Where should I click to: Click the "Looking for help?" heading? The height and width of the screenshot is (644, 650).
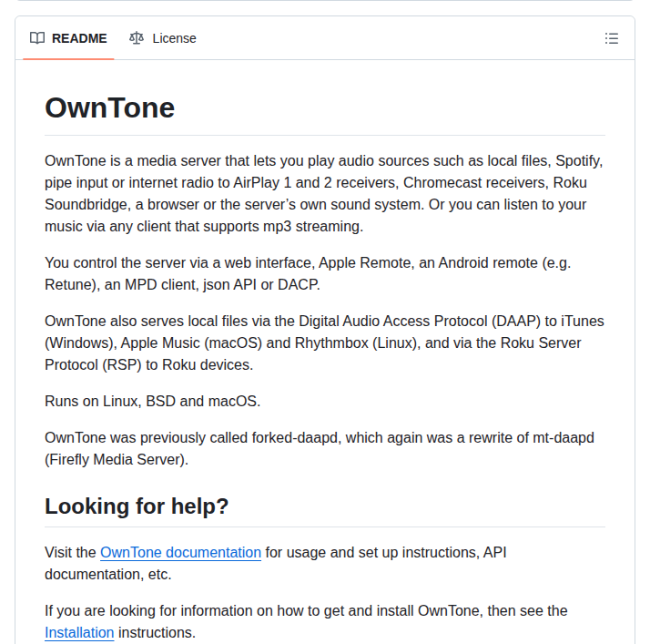pos(137,506)
